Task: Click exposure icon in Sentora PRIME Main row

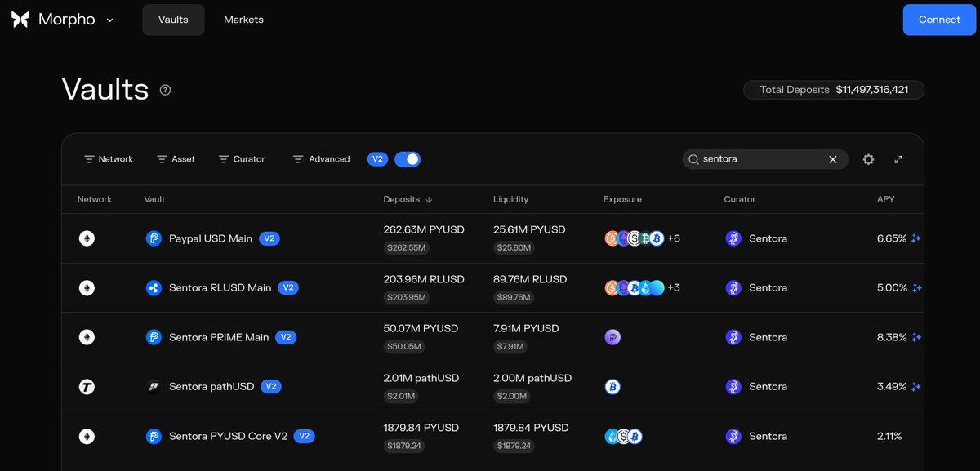Action: point(612,337)
